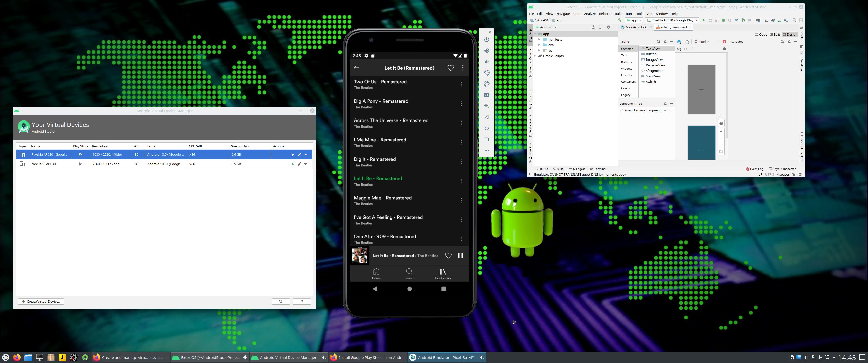The width and height of the screenshot is (868, 363).
Task: Run the app with green play icon in Android Studio
Action: point(703,20)
